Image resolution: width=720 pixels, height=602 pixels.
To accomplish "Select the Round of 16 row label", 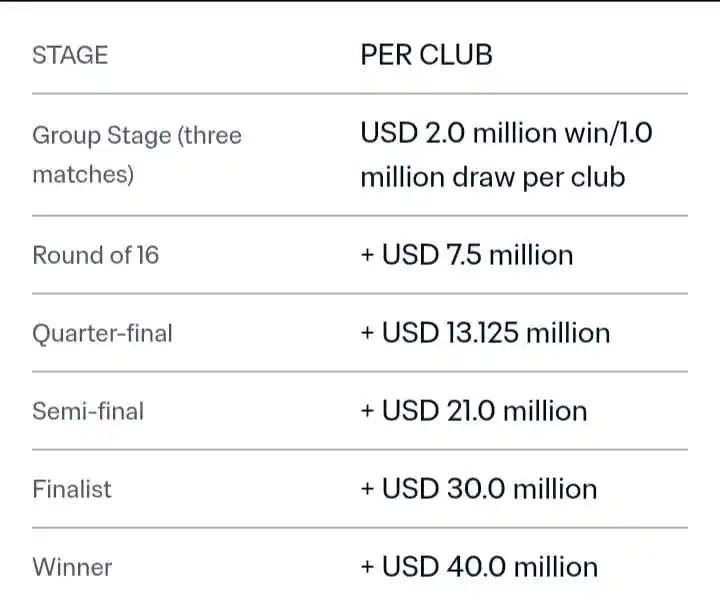I will coord(96,255).
